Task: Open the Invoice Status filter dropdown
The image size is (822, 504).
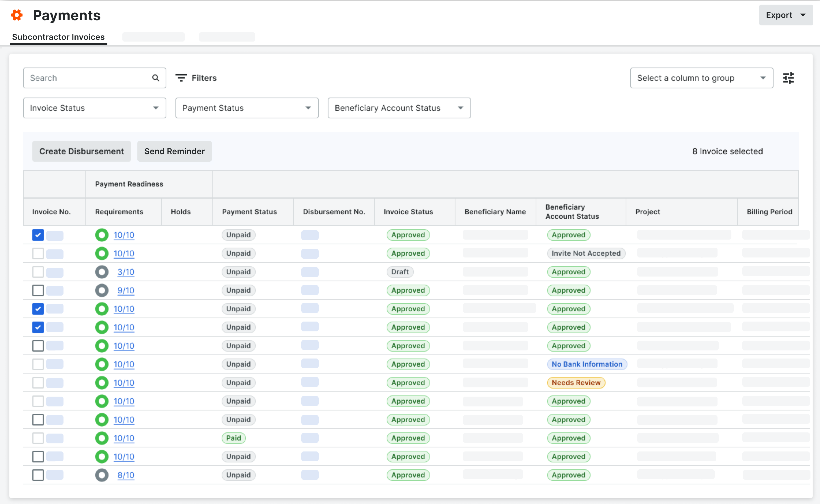Action: 95,108
